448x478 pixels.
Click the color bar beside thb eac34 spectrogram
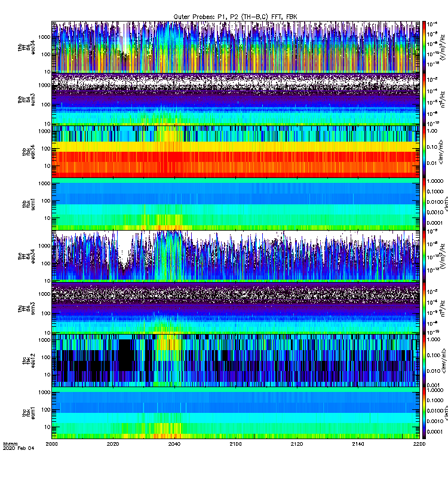click(424, 47)
